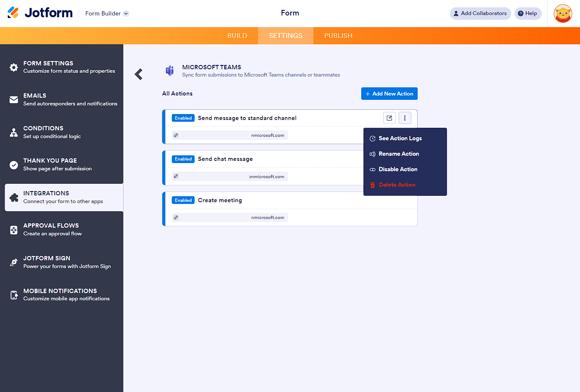Click the link icon under Send chat message
Viewport: 580px width, 392px height.
coord(176,176)
